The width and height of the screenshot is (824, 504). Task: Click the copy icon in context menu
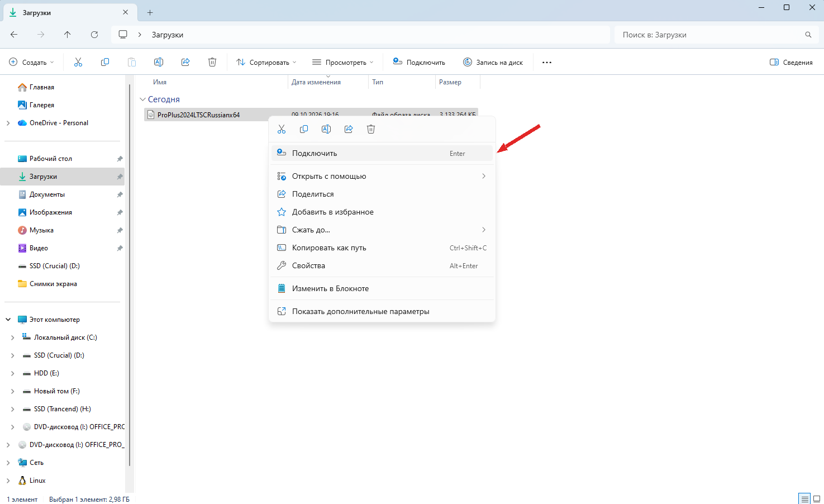click(x=304, y=129)
